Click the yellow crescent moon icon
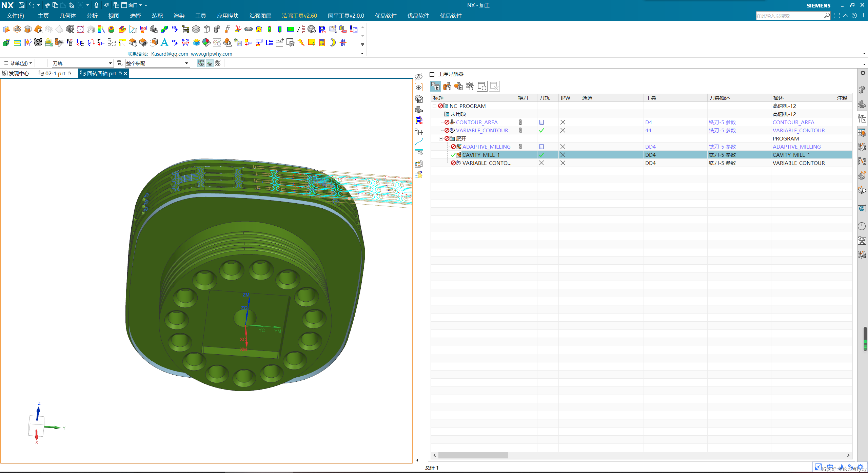Viewport: 868px width, 473px height. coord(333,42)
